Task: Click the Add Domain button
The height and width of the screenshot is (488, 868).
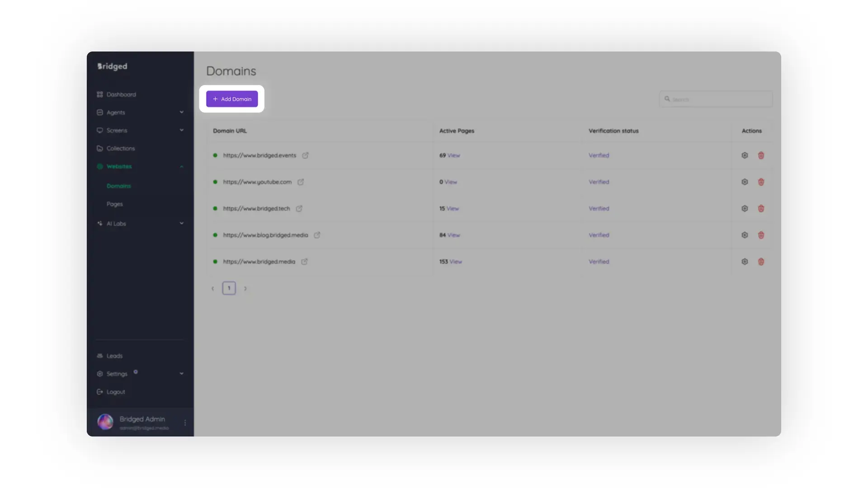Action: pyautogui.click(x=232, y=99)
